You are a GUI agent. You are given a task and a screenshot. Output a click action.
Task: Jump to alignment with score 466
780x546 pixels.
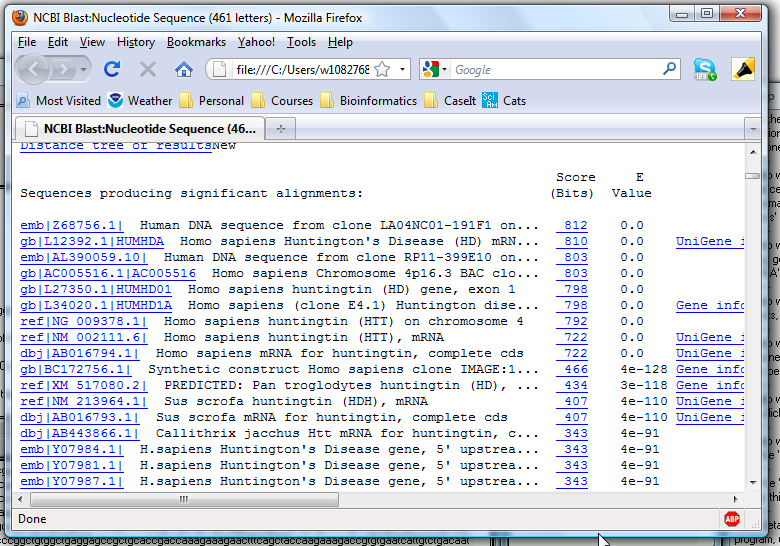click(x=572, y=369)
